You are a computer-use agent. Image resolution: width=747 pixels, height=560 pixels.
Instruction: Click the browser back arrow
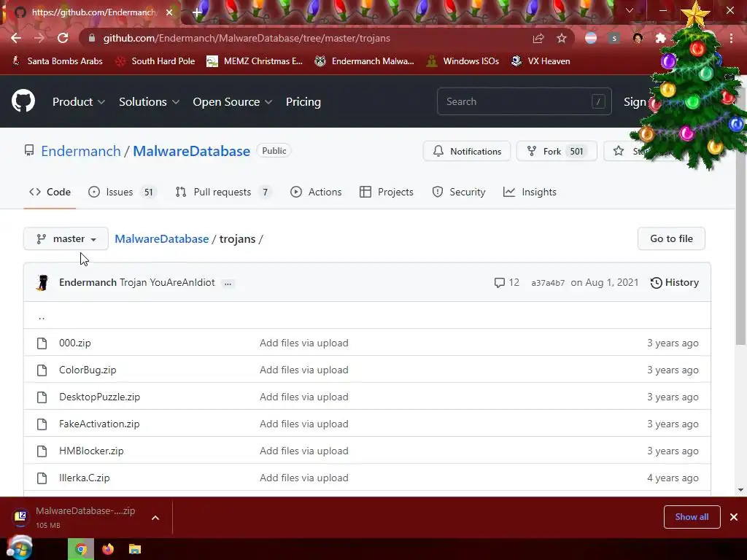[16, 38]
